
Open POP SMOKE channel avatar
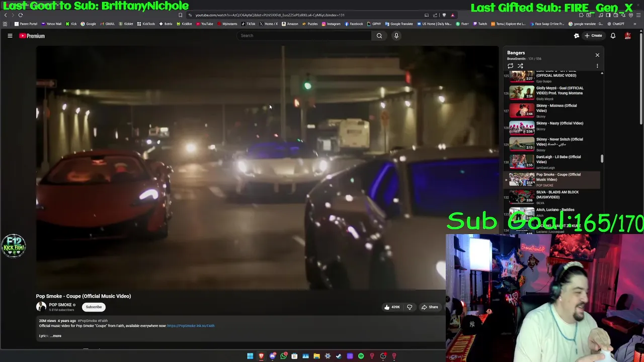click(x=41, y=307)
